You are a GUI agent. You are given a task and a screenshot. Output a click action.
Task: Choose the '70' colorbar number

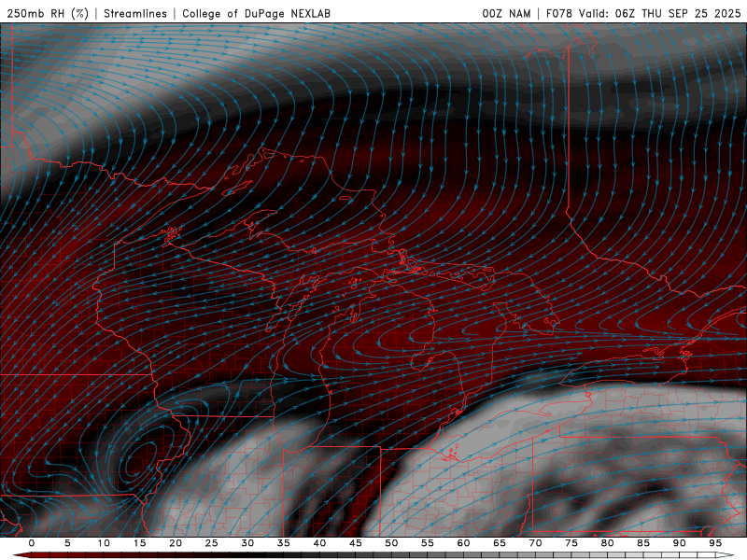pyautogui.click(x=535, y=543)
